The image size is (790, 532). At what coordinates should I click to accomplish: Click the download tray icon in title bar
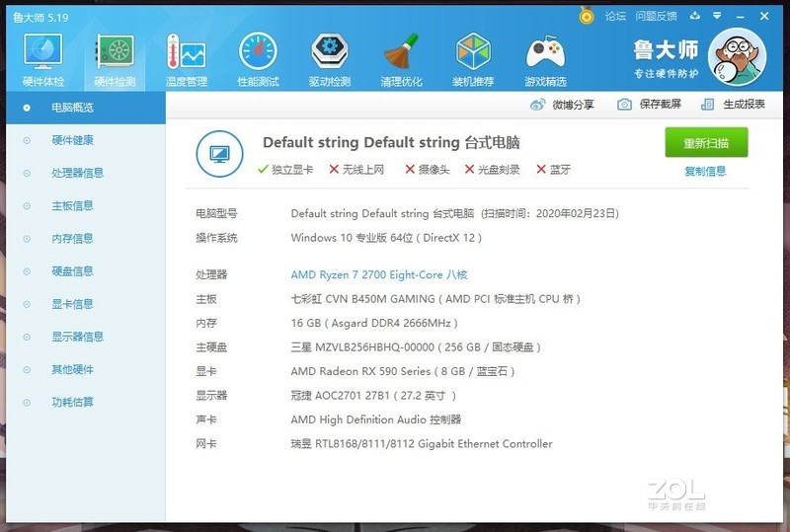point(695,16)
